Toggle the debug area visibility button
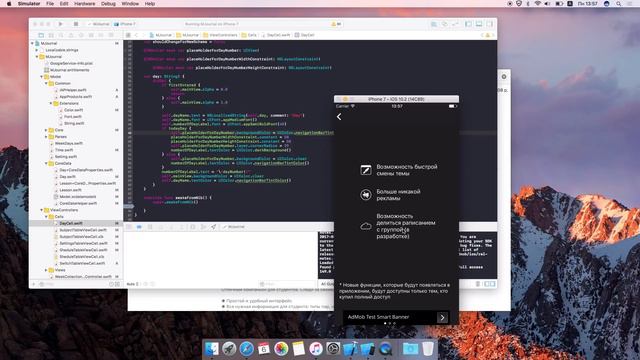The width and height of the screenshot is (640, 360). (x=479, y=24)
